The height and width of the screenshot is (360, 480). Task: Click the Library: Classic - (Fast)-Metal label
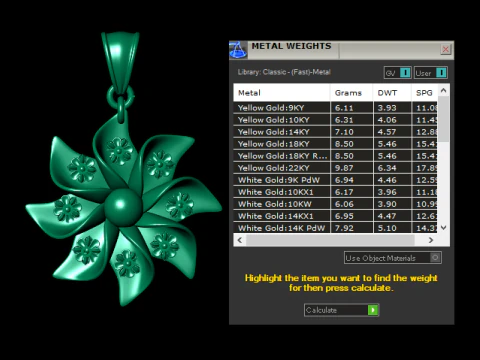tap(284, 72)
